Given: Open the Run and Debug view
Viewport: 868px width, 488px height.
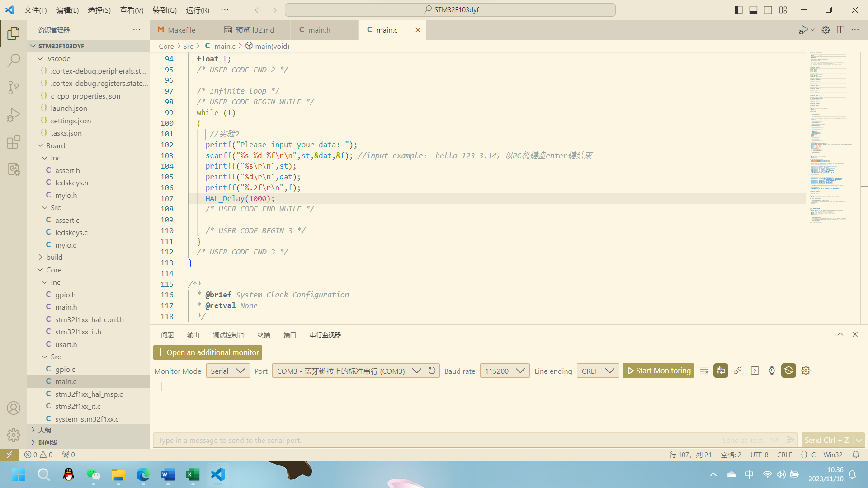Looking at the screenshot, I should click(x=14, y=115).
